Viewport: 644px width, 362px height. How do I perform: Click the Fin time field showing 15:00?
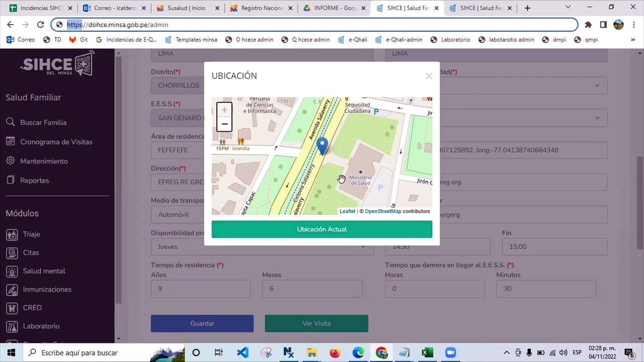click(554, 246)
